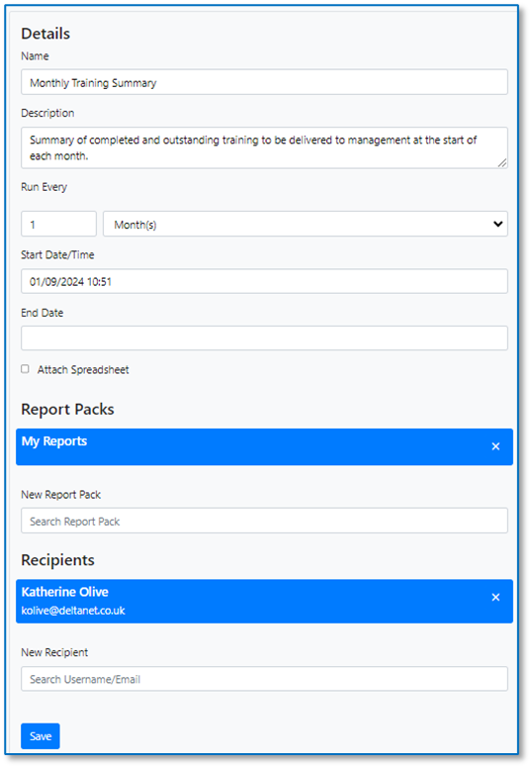Open the Month(s) interval dropdown
The image size is (532, 768).
pos(306,224)
